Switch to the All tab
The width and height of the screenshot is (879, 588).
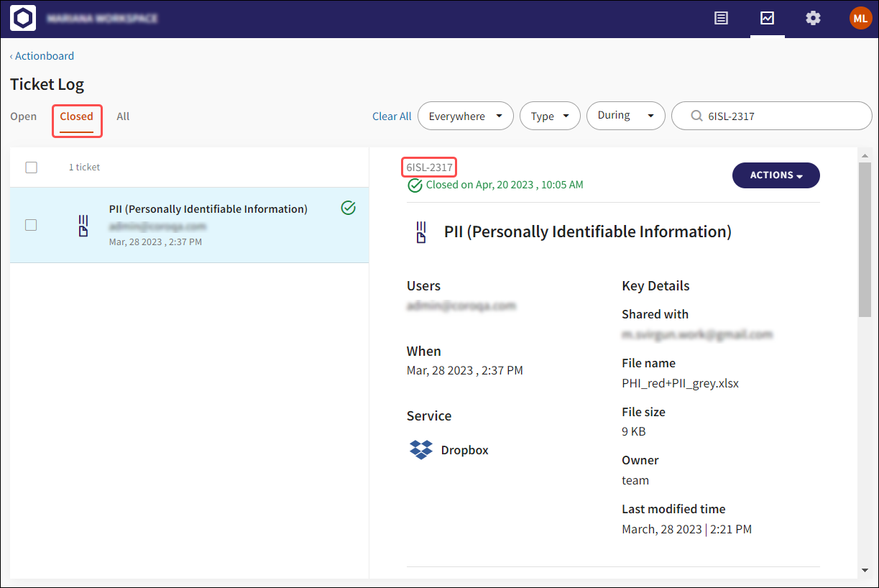[x=123, y=116]
